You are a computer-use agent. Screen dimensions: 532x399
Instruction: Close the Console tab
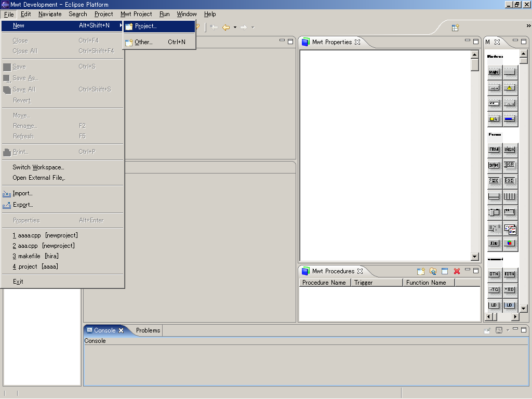(x=121, y=330)
